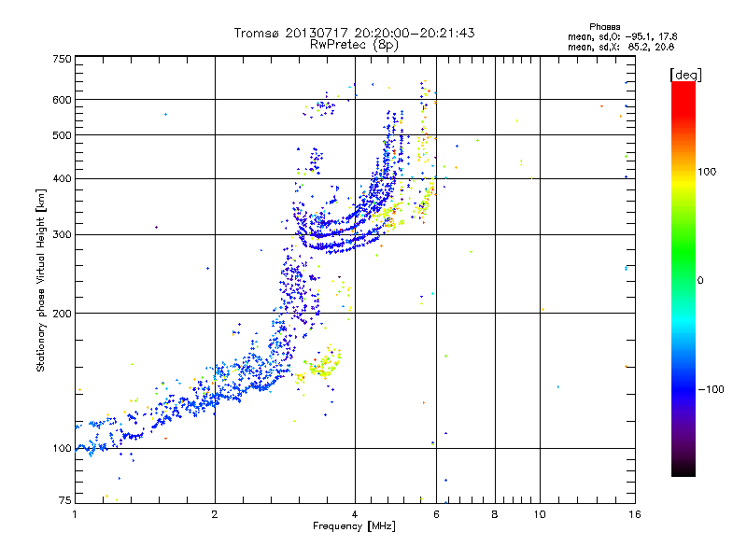Viewport: 747px width, 560px height.
Task: Click the "300" height tick label
Action: click(62, 235)
